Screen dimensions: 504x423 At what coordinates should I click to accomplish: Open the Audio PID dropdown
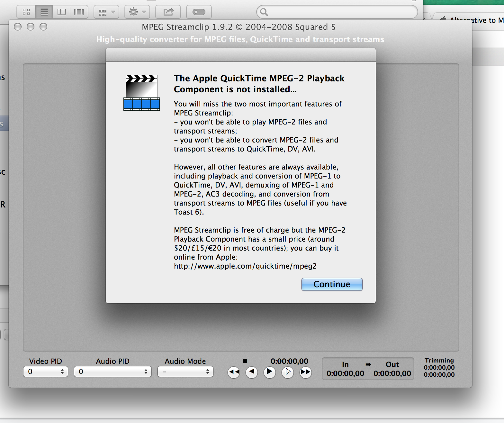click(113, 372)
